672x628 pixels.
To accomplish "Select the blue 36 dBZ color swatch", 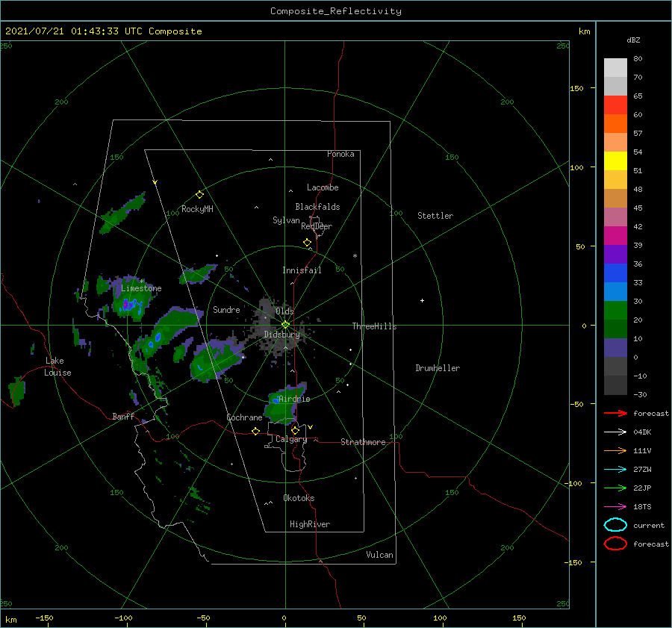I will point(615,273).
